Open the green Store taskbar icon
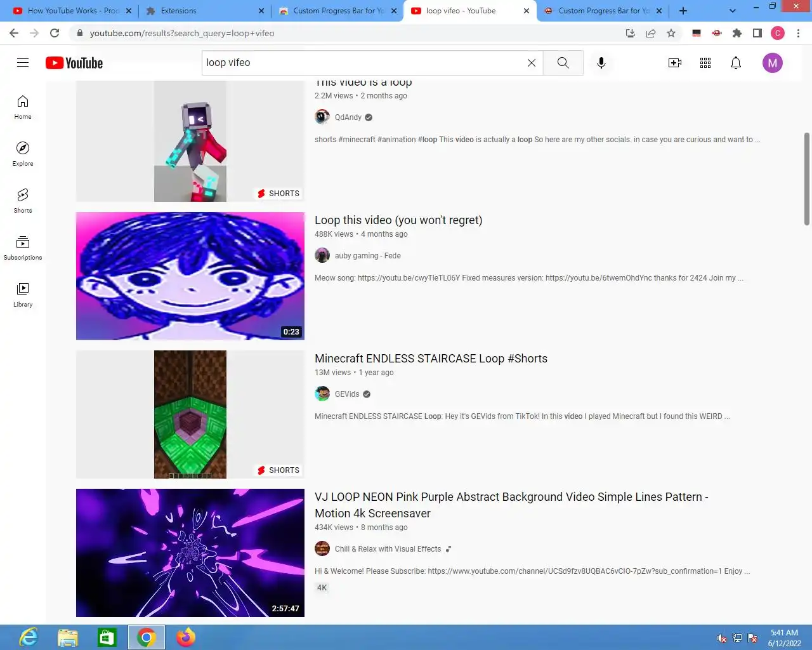Screen dimensions: 812x650 pyautogui.click(x=107, y=637)
